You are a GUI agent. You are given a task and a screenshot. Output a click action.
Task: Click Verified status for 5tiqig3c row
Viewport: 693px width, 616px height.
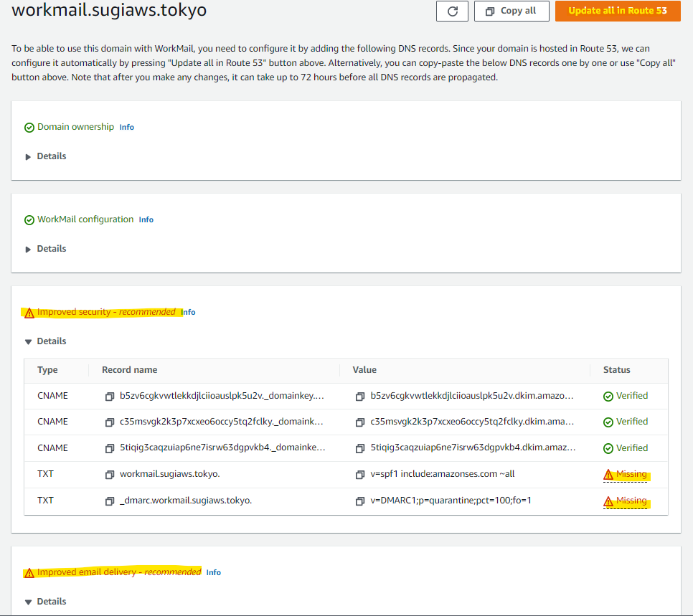[626, 448]
